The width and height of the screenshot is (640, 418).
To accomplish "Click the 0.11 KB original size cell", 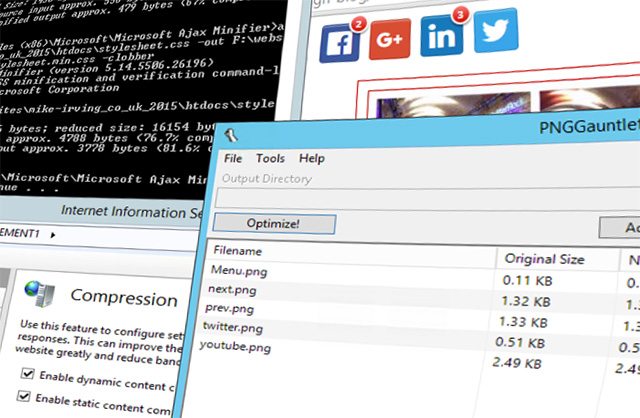I will [527, 280].
